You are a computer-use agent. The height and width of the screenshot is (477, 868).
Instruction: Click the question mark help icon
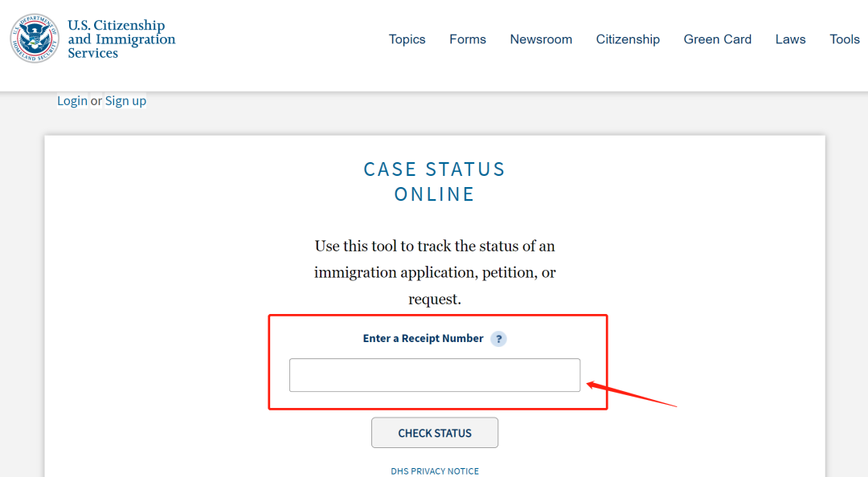tap(499, 339)
